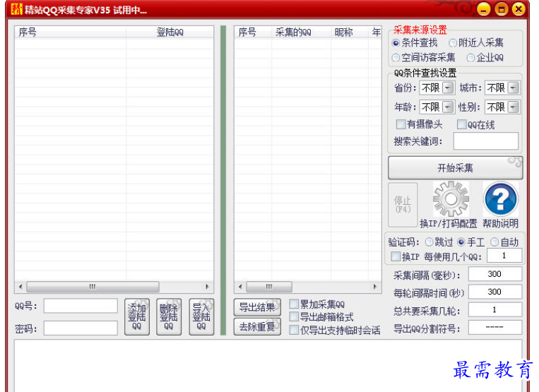Screen dimensions: 539x392
Task: Click the 删除登陆QQ button
Action: click(169, 316)
